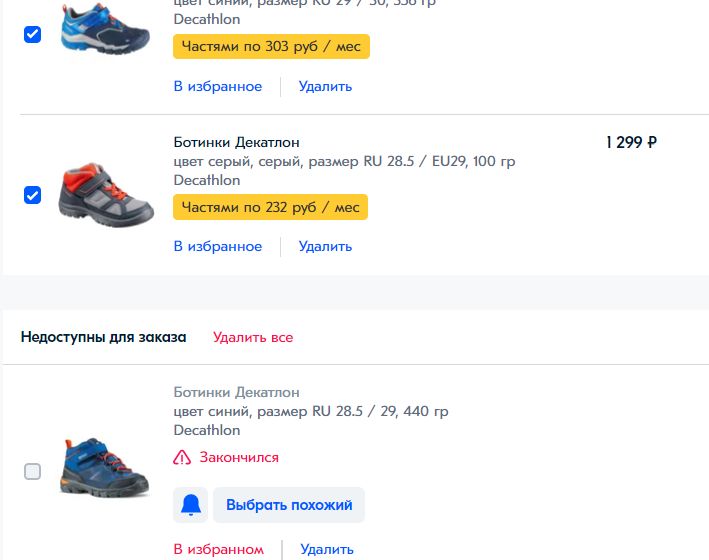Uncheck the checkbox for the 303 руб item
709x560 pixels.
(32, 34)
